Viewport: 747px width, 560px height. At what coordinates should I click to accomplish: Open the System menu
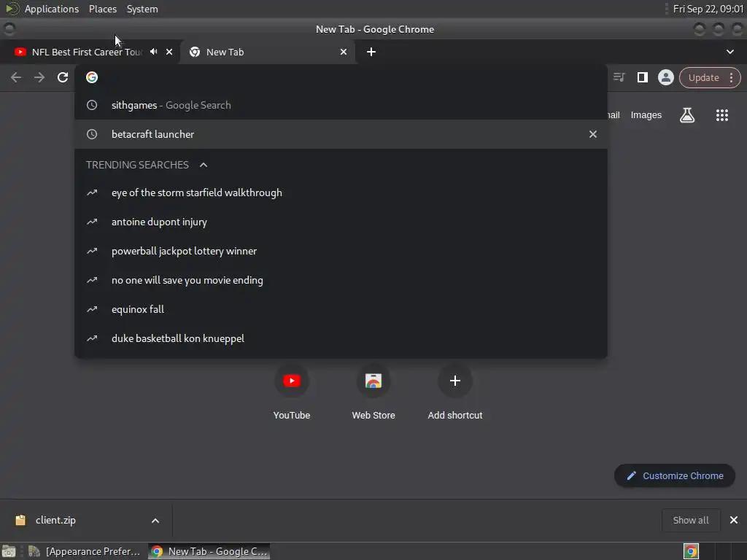[x=142, y=9]
